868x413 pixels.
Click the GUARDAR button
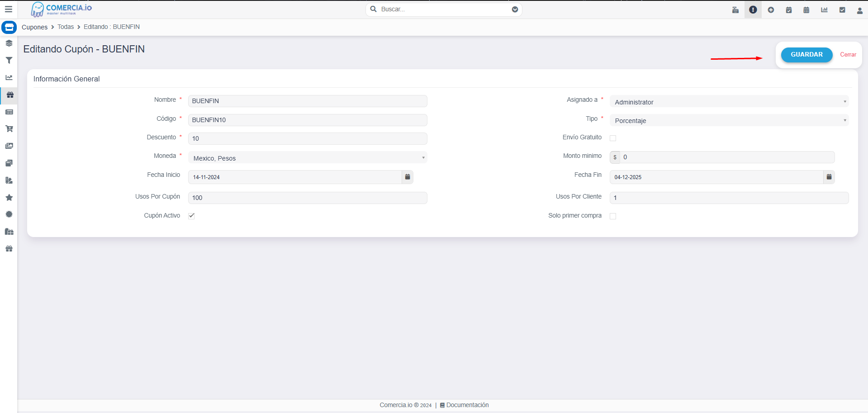click(x=806, y=55)
